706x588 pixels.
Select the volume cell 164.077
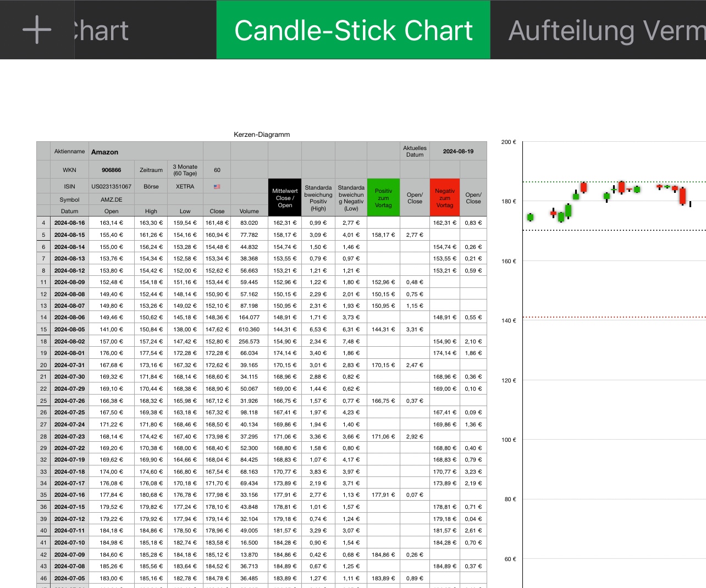tap(249, 318)
